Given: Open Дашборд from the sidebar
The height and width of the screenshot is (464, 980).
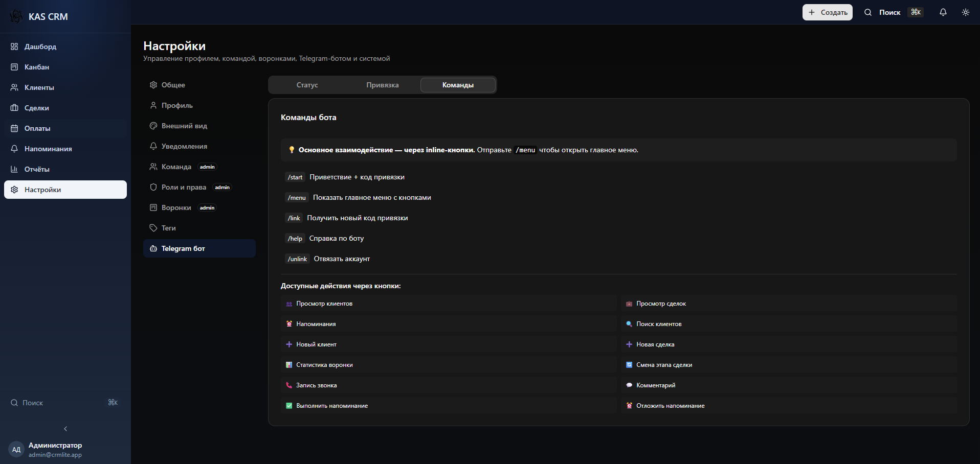Looking at the screenshot, I should click(x=65, y=47).
